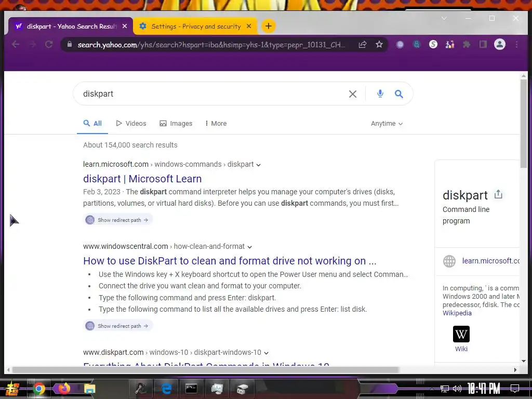
Task: Click the horizontal scrollbar thumb
Action: pyautogui.click(x=206, y=370)
